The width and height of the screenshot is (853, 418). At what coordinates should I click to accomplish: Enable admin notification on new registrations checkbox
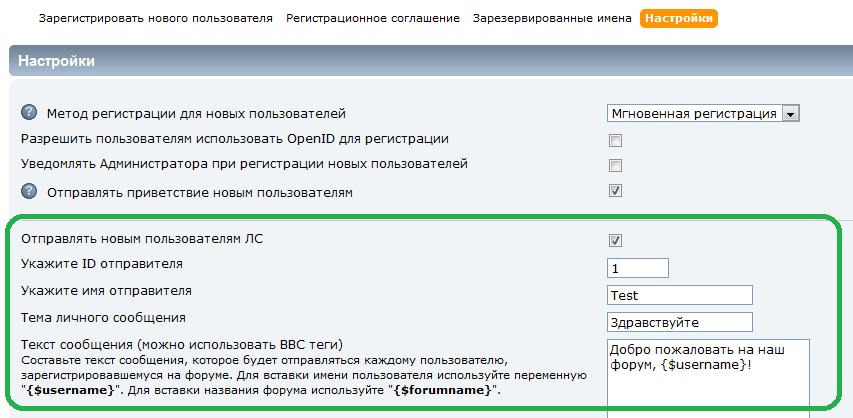(x=616, y=165)
